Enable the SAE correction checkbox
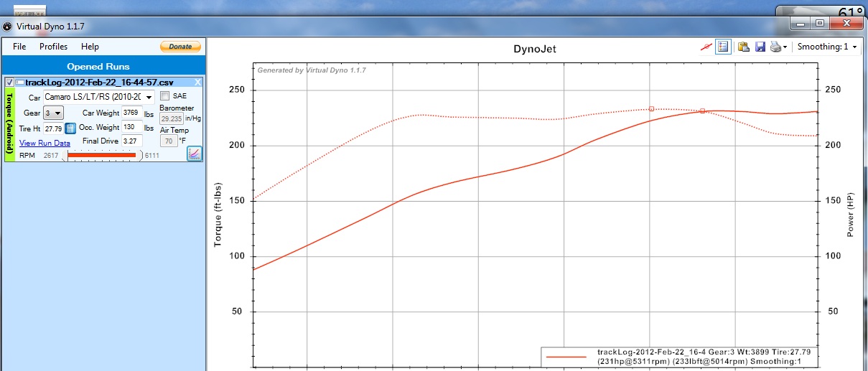Image resolution: width=868 pixels, height=371 pixels. tap(164, 95)
